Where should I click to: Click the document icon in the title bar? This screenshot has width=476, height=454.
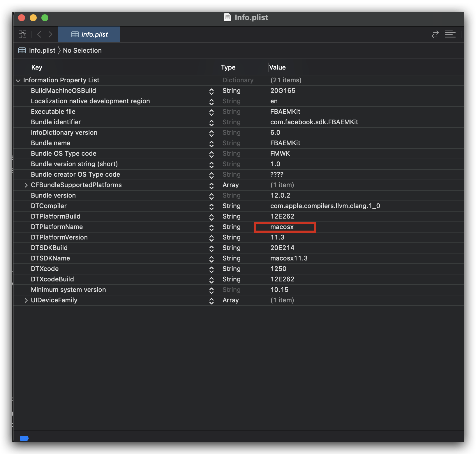coord(227,17)
